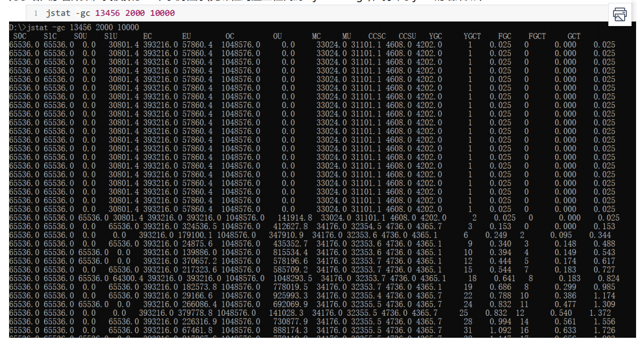Click the OU value 141028.3
The height and width of the screenshot is (344, 644).
pyautogui.click(x=286, y=313)
